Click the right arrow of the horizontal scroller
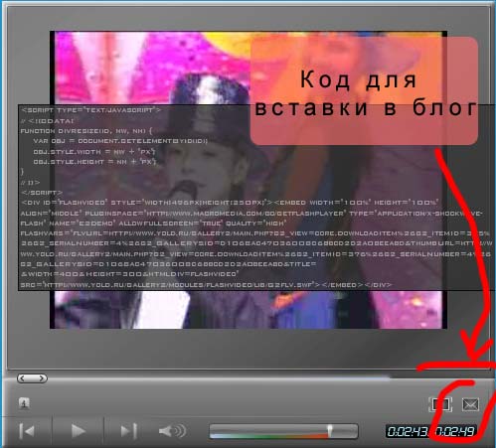The height and width of the screenshot is (448, 496). click(42, 378)
